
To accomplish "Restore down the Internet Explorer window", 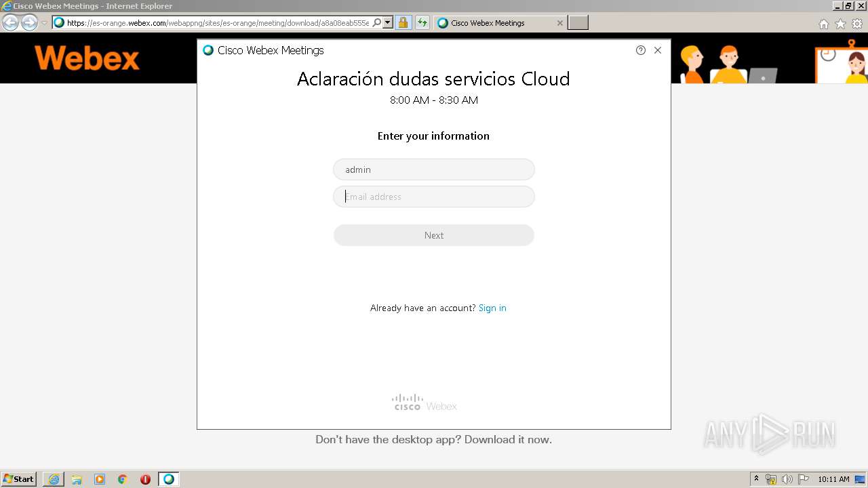I will click(848, 6).
